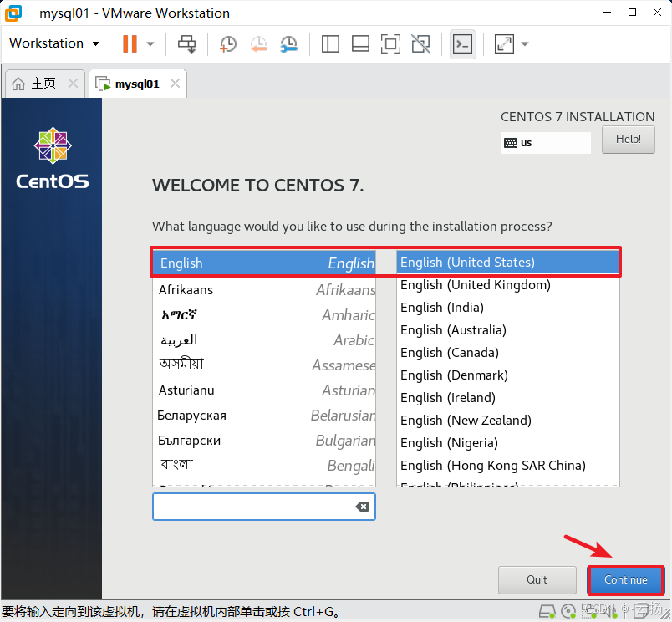672x622 pixels.
Task: Select the Arabic language row
Action: point(264,340)
